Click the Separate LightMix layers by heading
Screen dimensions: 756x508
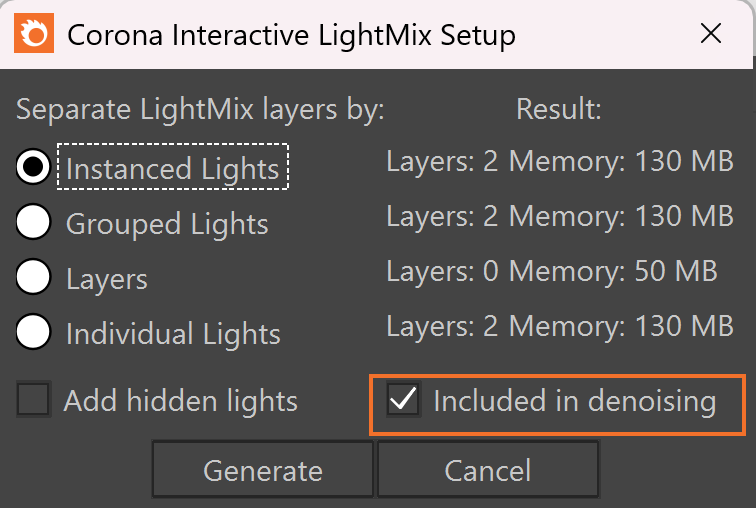point(200,109)
